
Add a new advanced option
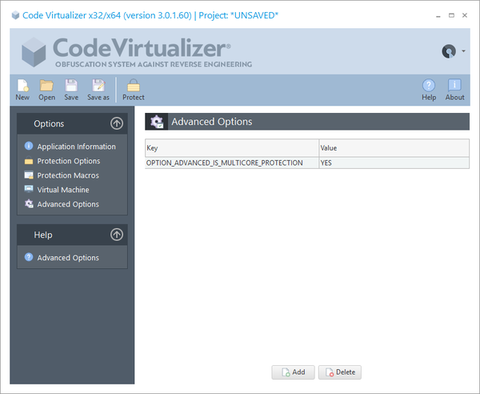[x=293, y=372]
